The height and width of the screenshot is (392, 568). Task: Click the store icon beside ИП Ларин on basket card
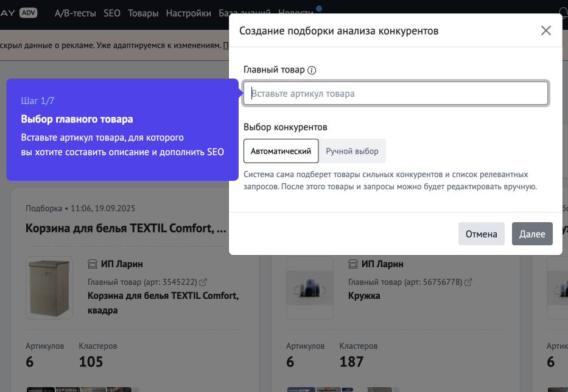coord(93,264)
